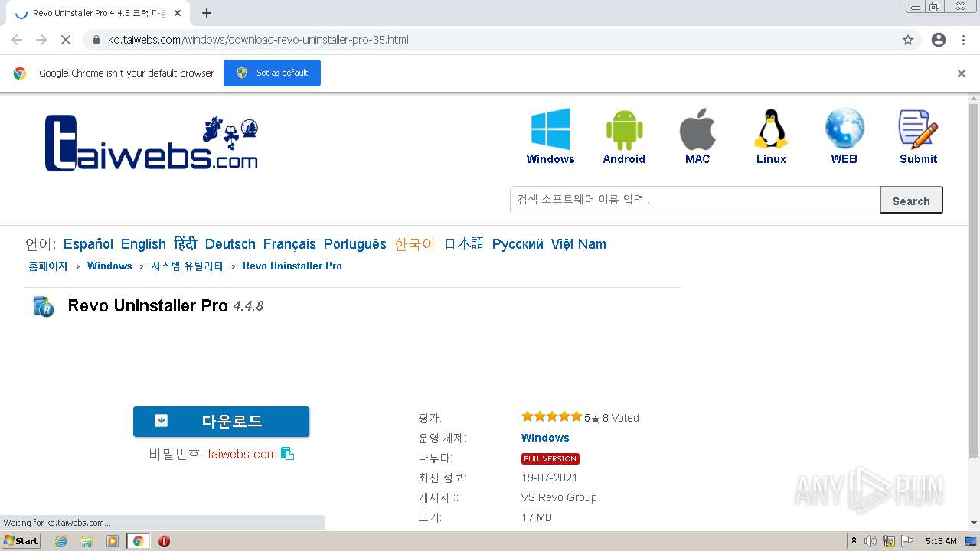The width and height of the screenshot is (980, 551).
Task: Open Internet Explorer from taskbar
Action: 61,541
